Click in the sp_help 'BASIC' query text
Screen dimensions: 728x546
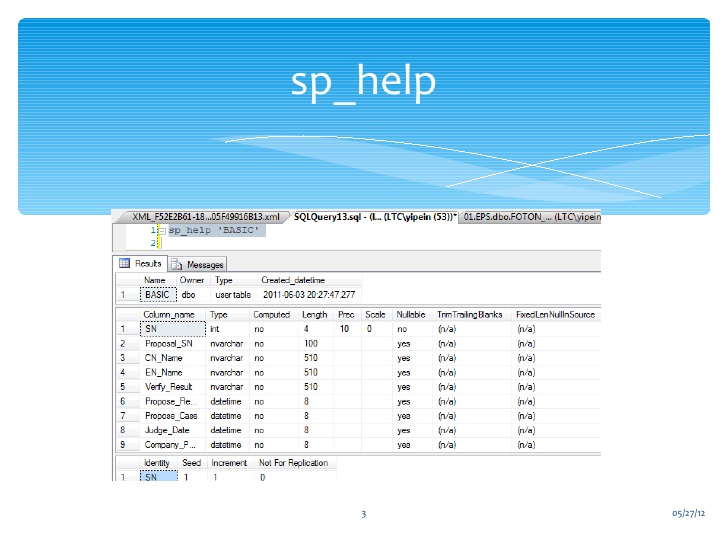[x=213, y=230]
